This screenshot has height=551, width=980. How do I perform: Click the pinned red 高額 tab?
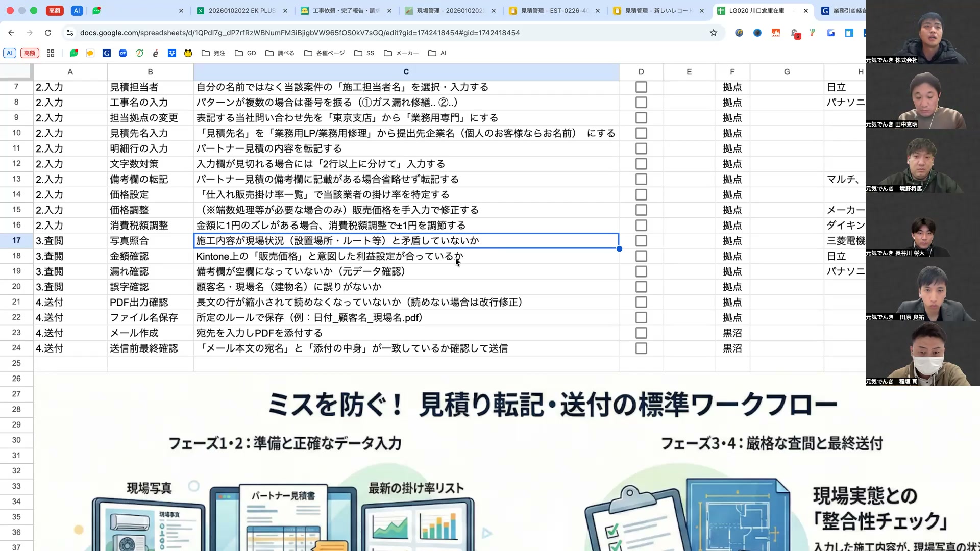55,11
